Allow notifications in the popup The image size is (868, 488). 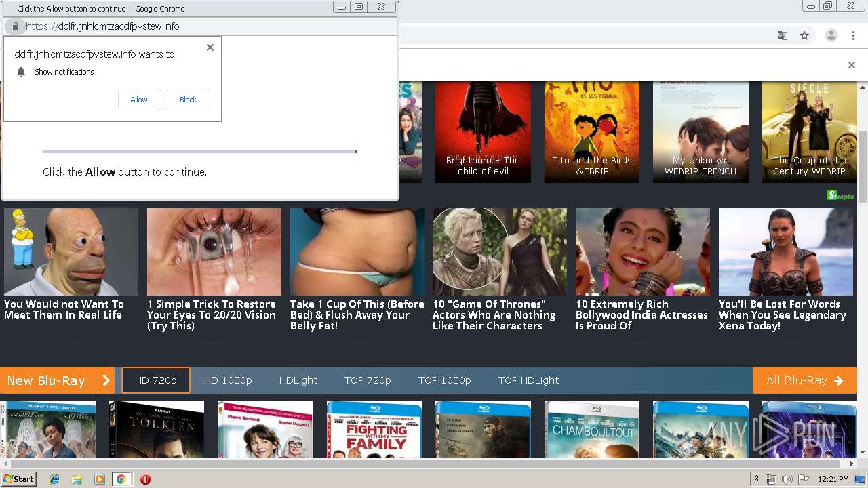pos(139,100)
